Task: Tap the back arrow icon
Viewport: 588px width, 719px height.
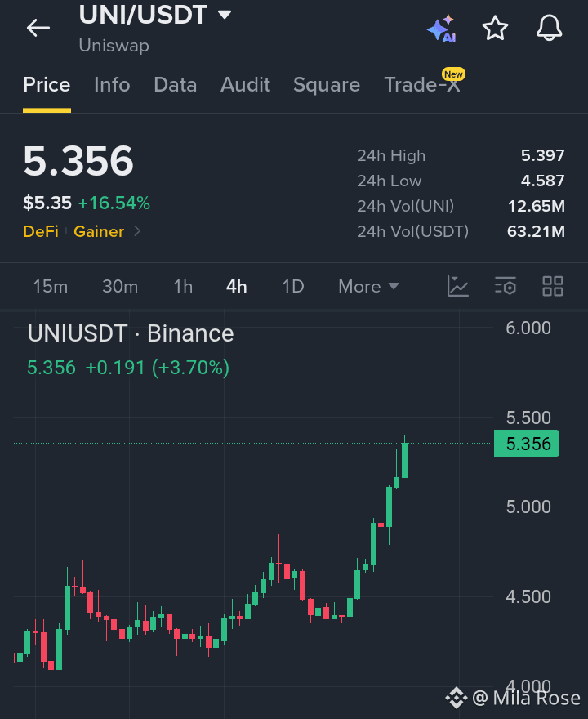Action: pos(38,28)
